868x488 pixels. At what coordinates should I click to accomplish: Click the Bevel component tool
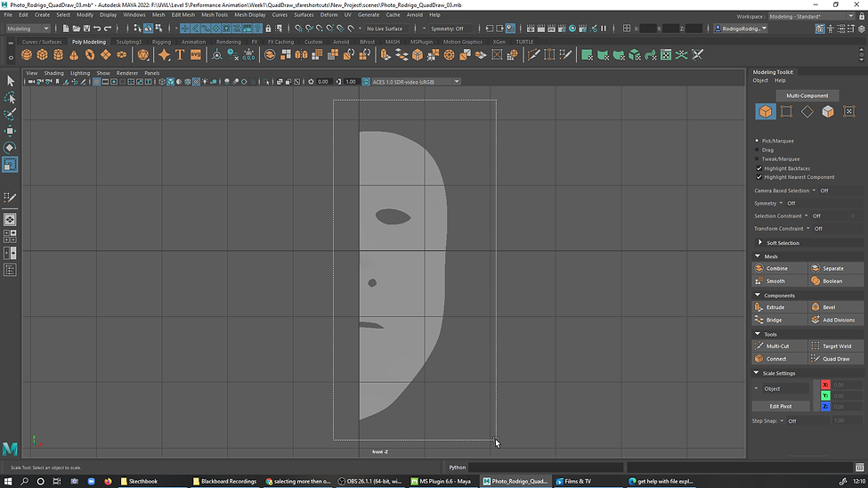coord(836,307)
